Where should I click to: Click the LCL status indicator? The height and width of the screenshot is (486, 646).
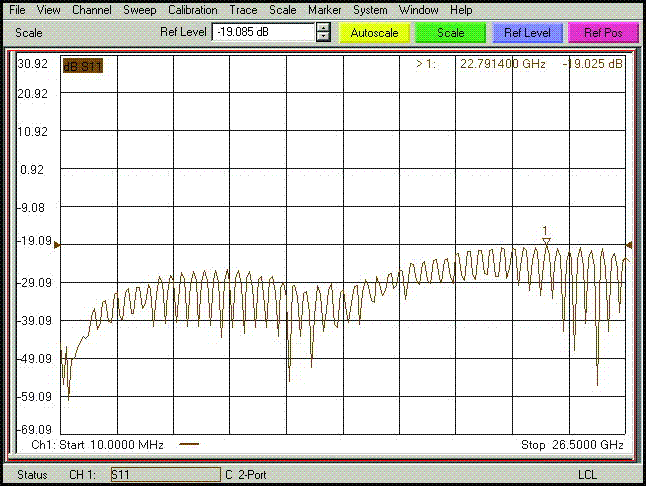pyautogui.click(x=587, y=475)
